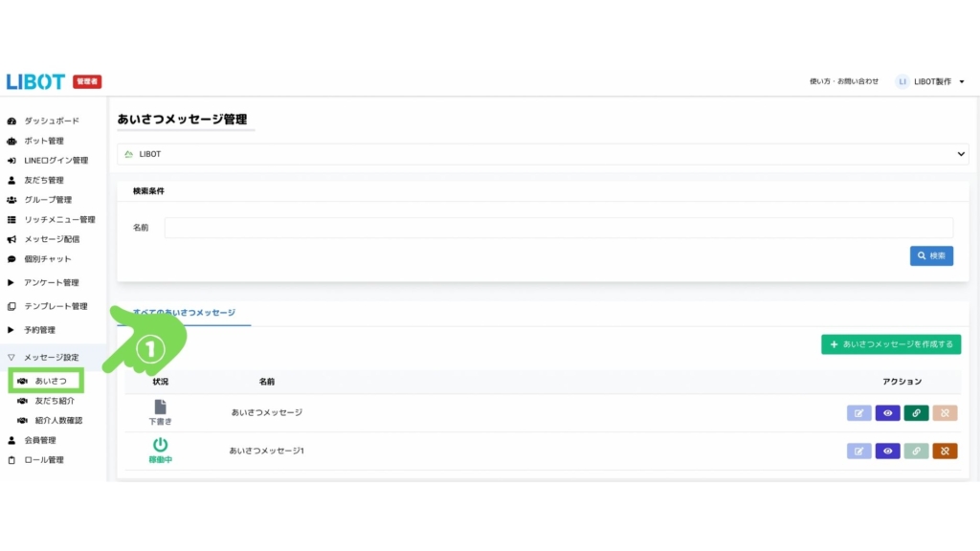Open 個別チャット in the sidebar
This screenshot has height=551, width=980.
(x=47, y=259)
